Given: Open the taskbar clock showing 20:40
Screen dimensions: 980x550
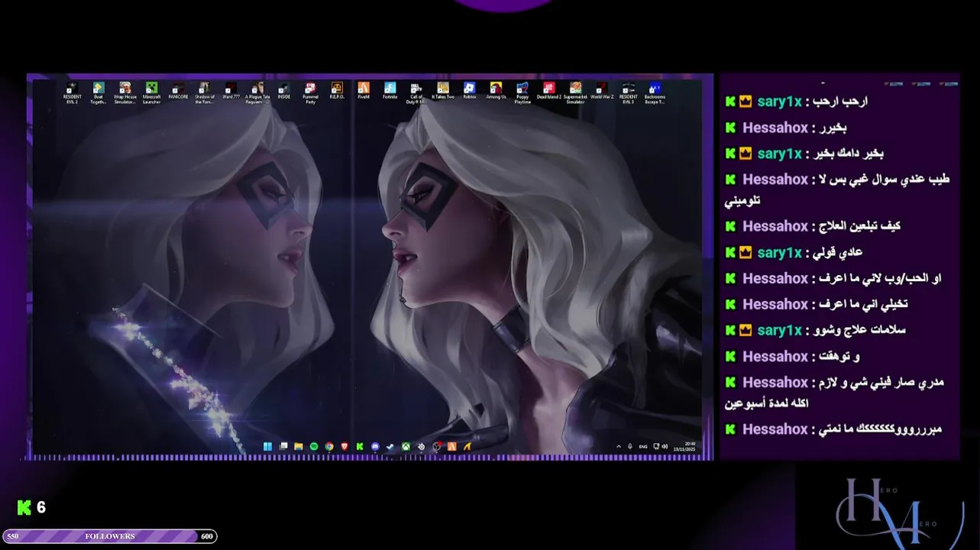Looking at the screenshot, I should click(685, 446).
